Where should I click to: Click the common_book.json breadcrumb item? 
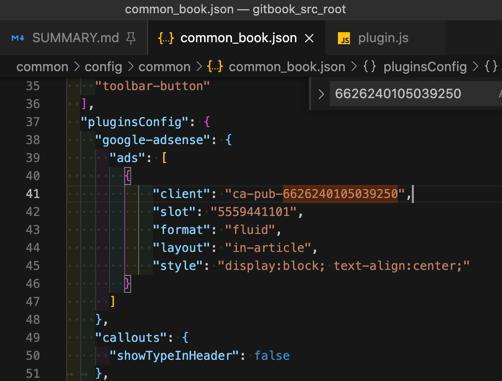click(287, 67)
